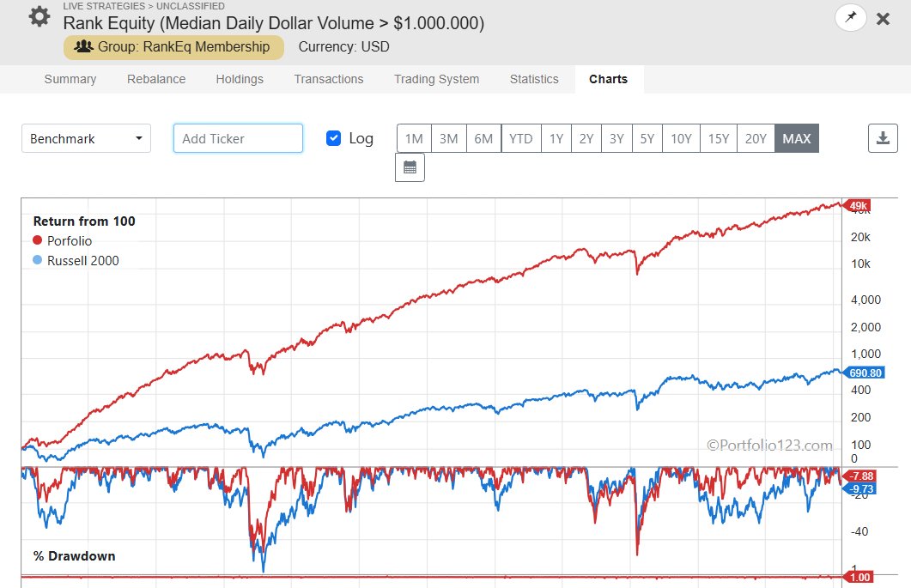
Task: Click inside the Add Ticker field
Action: point(238,137)
